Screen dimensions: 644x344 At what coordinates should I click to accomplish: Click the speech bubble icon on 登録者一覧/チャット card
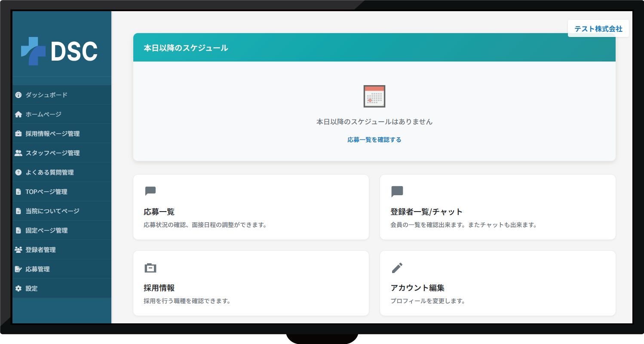click(397, 190)
